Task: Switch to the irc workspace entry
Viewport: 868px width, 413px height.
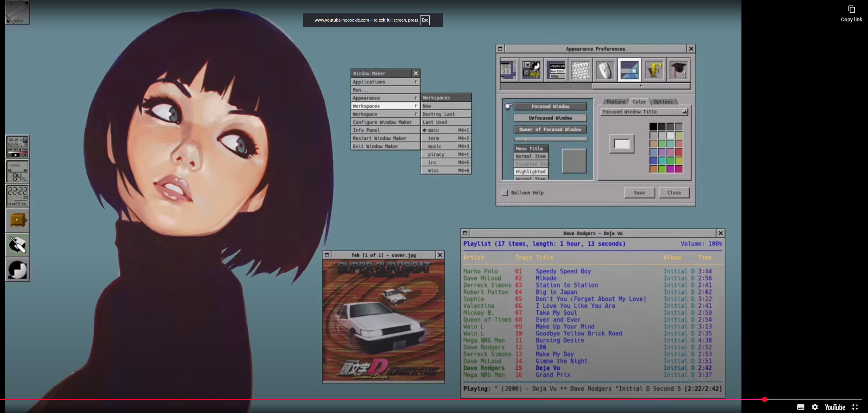Action: point(446,162)
